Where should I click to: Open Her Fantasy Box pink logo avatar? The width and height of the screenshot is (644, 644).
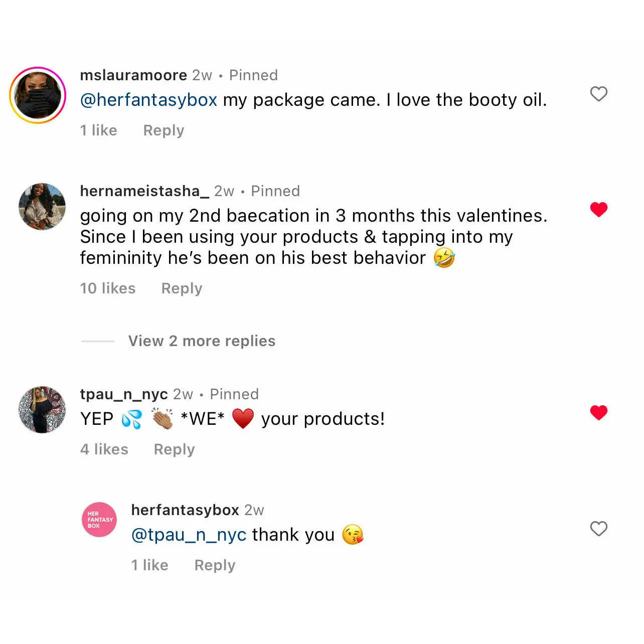pos(99,520)
